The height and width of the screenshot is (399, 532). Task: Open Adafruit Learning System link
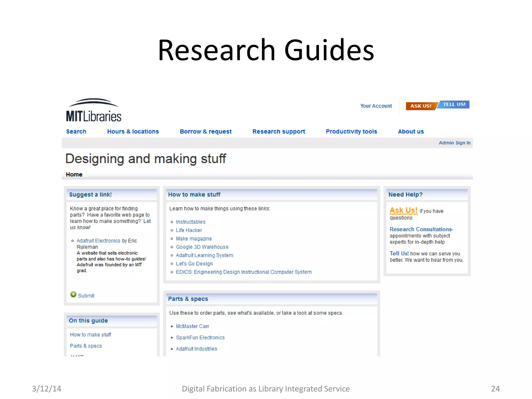tap(204, 255)
